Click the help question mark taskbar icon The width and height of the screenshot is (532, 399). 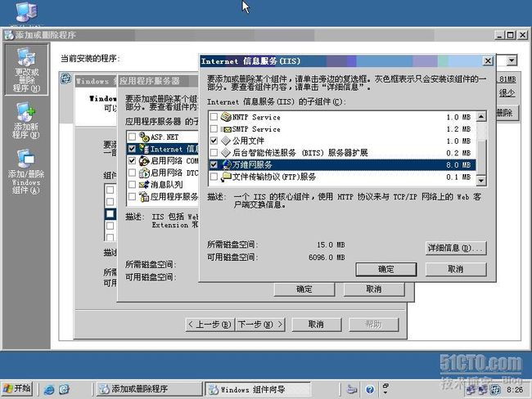(x=370, y=389)
